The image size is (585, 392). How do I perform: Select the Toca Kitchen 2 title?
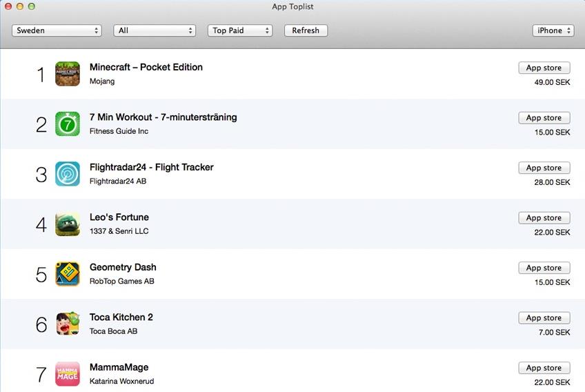121,317
